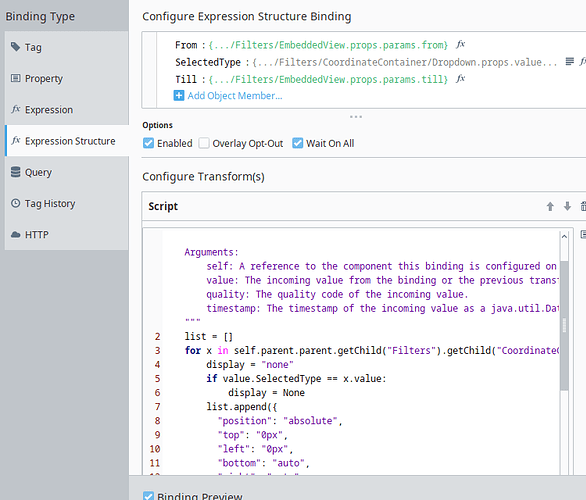Image resolution: width=586 pixels, height=500 pixels.
Task: Toggle the Binding Preview checkbox
Action: tap(148, 496)
